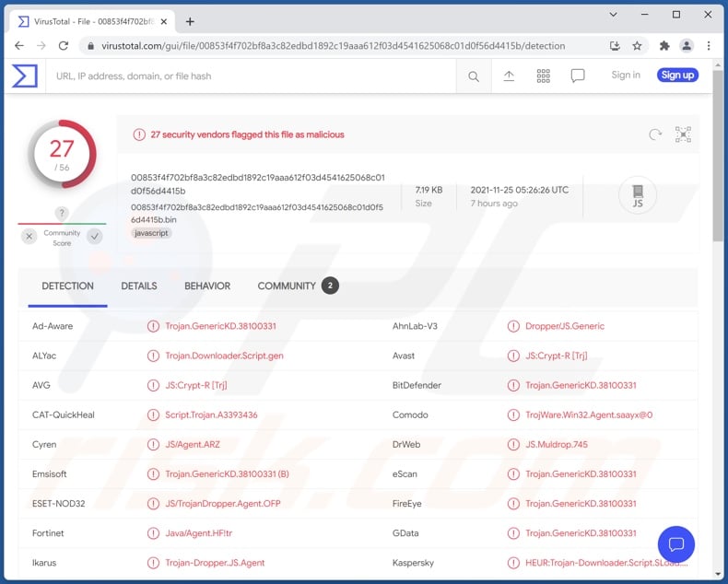Expand the tab search chevron
The width and height of the screenshot is (728, 584).
click(x=613, y=15)
